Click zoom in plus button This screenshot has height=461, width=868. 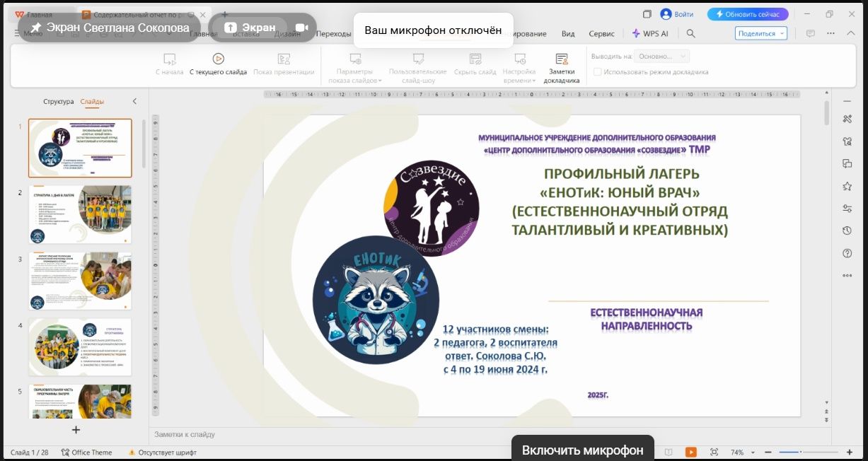[x=849, y=452]
